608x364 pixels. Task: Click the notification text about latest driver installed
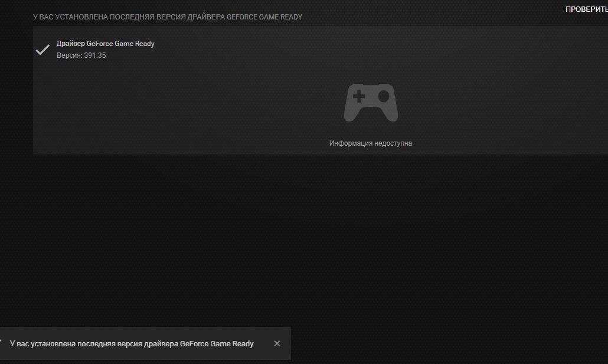[x=132, y=344]
